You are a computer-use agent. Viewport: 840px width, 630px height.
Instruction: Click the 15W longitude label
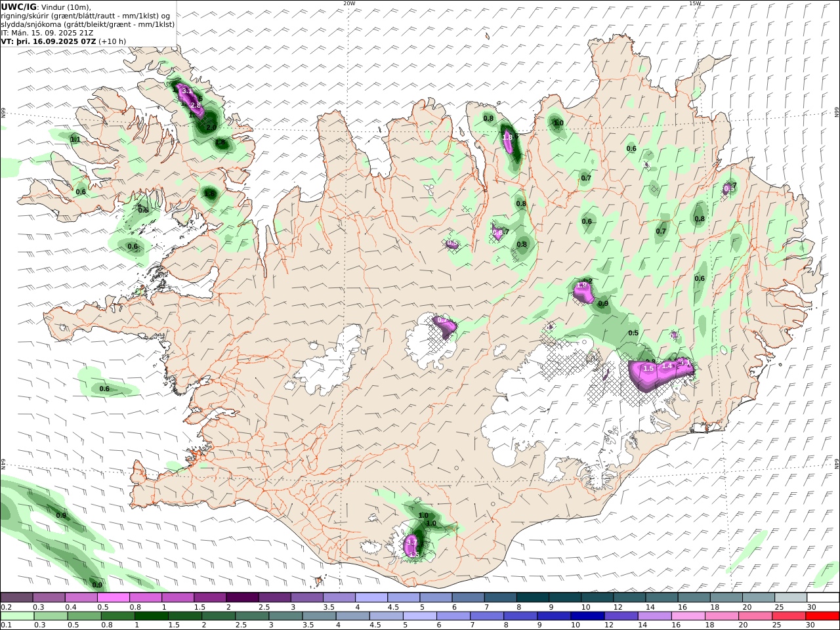pos(695,3)
